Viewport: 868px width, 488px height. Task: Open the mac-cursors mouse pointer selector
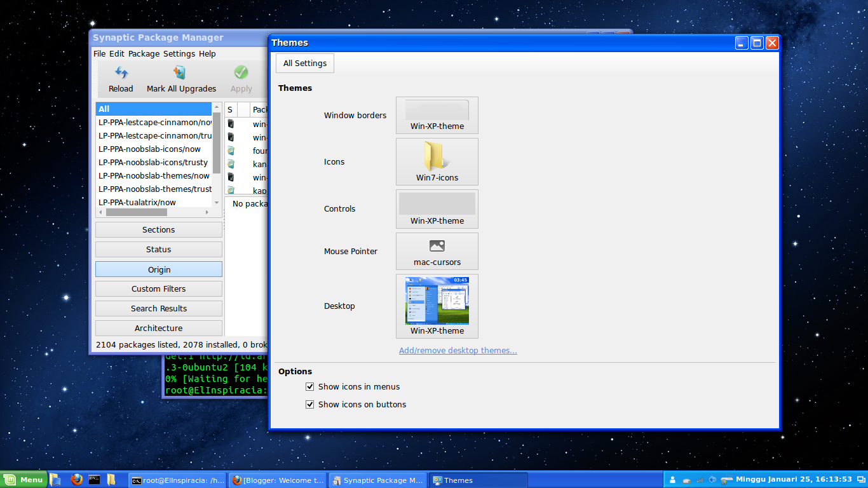(x=437, y=248)
